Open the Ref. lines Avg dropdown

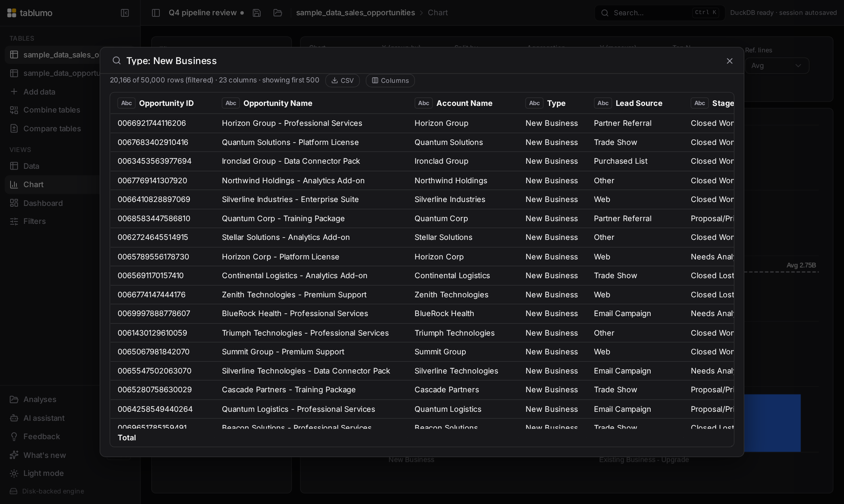coord(777,66)
